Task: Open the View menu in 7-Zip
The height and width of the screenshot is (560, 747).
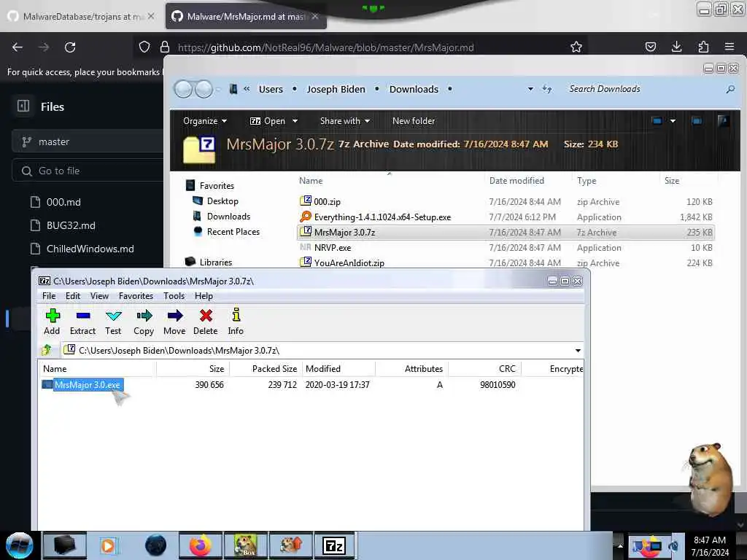Action: click(x=99, y=296)
